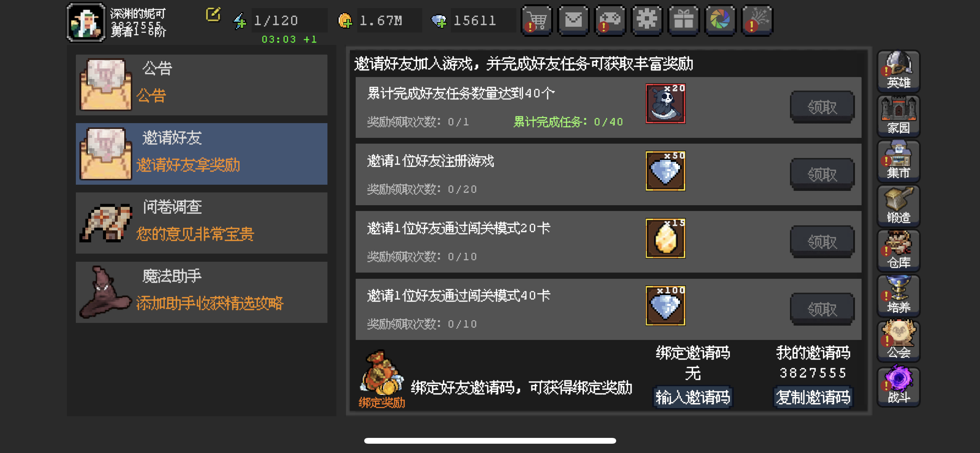
Task: Add energy with the lightning plus icon
Action: click(x=240, y=21)
